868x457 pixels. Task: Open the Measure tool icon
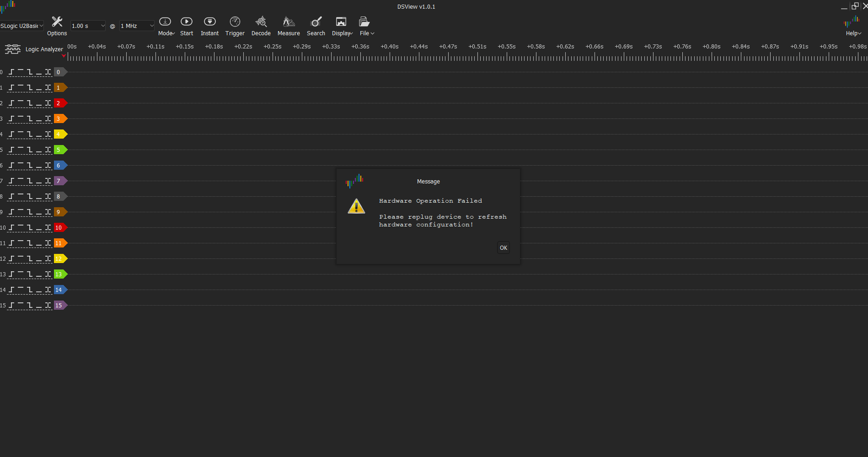coord(289,22)
